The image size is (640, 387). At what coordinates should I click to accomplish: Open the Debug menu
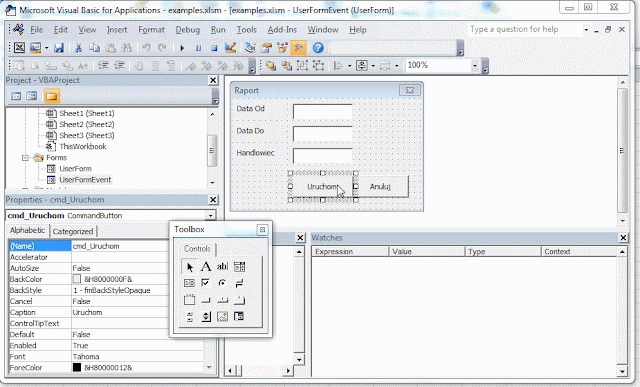[187, 30]
